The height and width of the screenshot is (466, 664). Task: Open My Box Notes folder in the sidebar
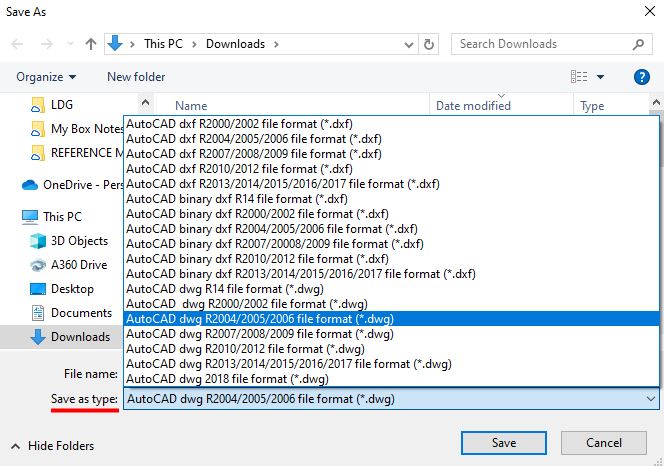pos(77,128)
